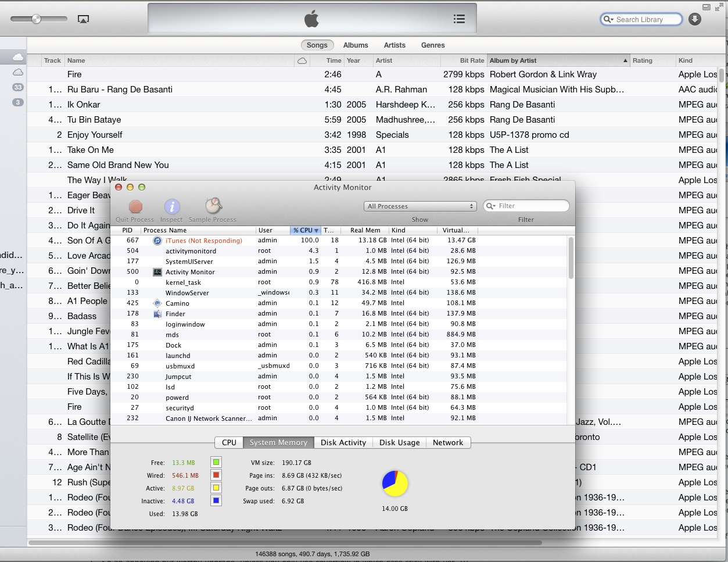This screenshot has width=728, height=562.
Task: Open the All Processes dropdown
Action: (421, 206)
